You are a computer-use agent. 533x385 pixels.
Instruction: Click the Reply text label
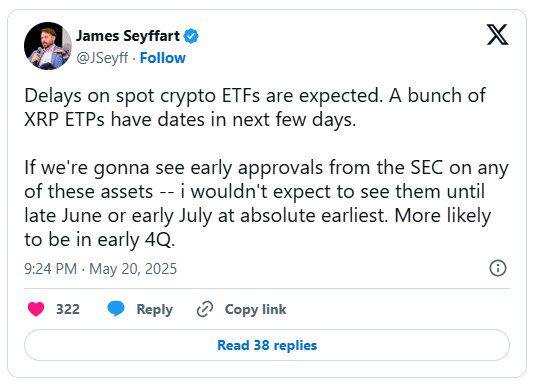coord(154,310)
